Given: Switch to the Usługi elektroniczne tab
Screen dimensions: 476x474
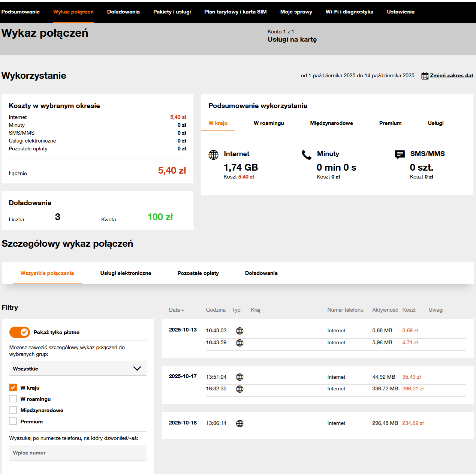Looking at the screenshot, I should pyautogui.click(x=126, y=273).
